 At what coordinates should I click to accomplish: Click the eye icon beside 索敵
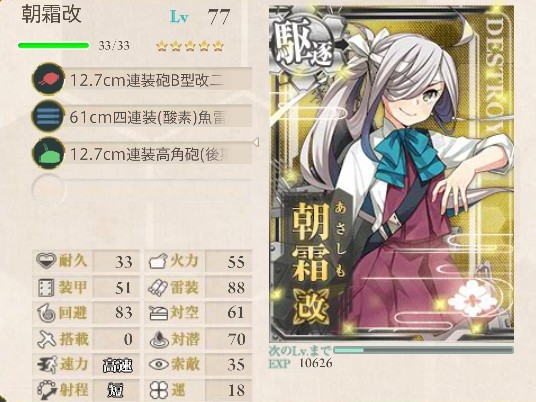pos(158,364)
